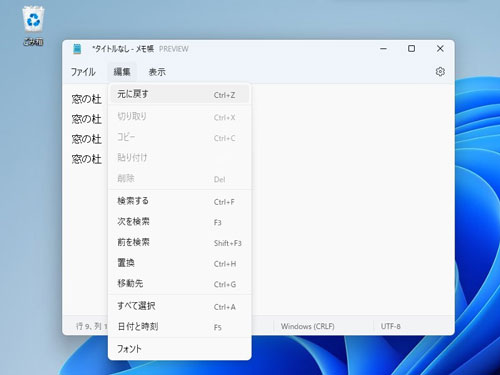Close the 編集 menu via its header
The image size is (500, 375).
(122, 72)
